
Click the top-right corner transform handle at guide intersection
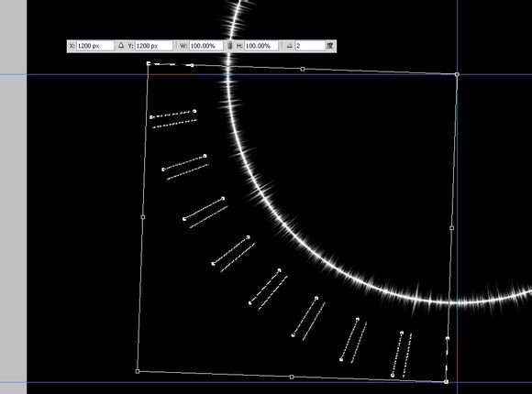tap(457, 74)
